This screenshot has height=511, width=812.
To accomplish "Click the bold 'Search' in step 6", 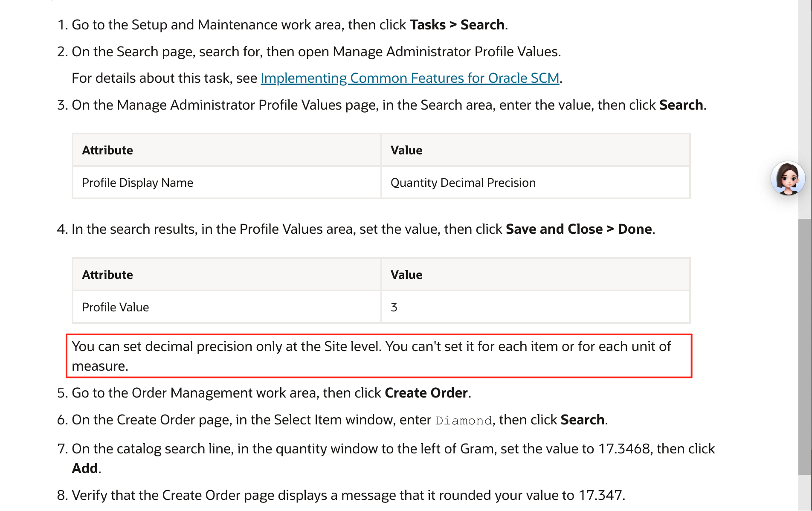I will click(x=583, y=420).
